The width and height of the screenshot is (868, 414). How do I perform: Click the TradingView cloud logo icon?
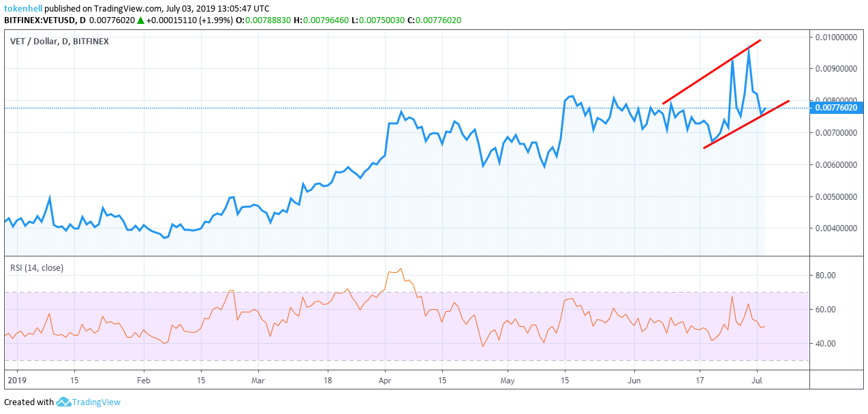pos(63,402)
